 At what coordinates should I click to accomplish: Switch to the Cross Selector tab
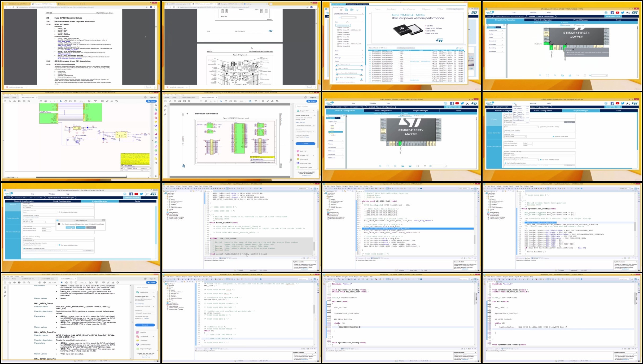(363, 4)
